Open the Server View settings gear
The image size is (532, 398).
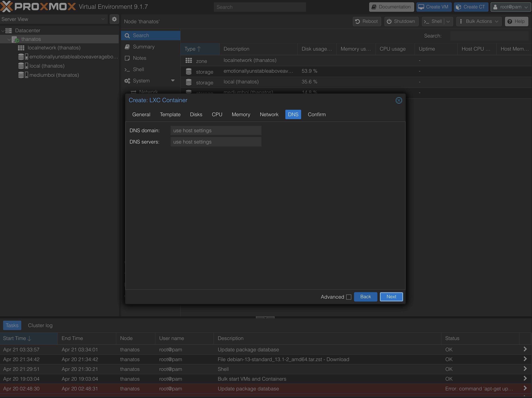pos(114,19)
